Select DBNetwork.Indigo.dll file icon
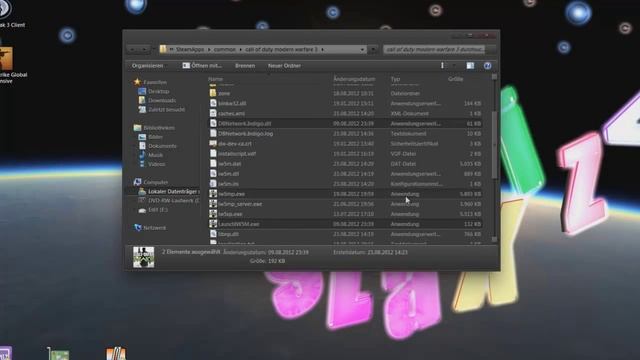Image resolution: width=640 pixels, height=360 pixels. [213, 123]
